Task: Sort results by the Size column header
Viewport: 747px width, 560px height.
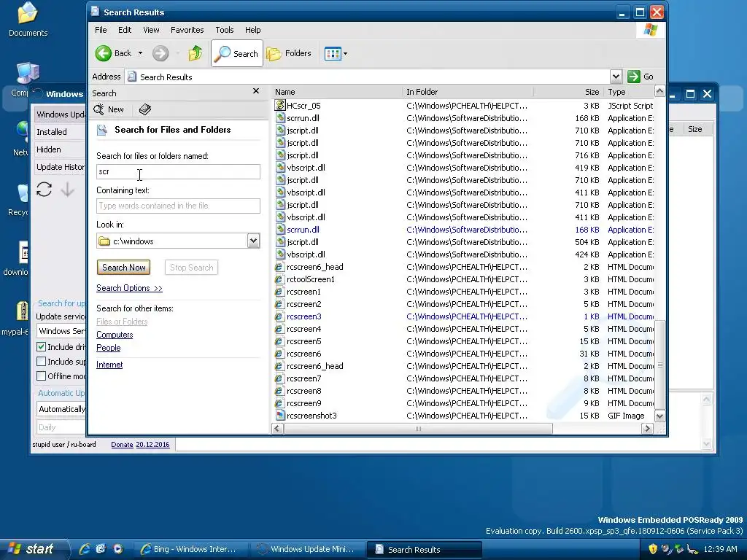Action: tap(568, 92)
